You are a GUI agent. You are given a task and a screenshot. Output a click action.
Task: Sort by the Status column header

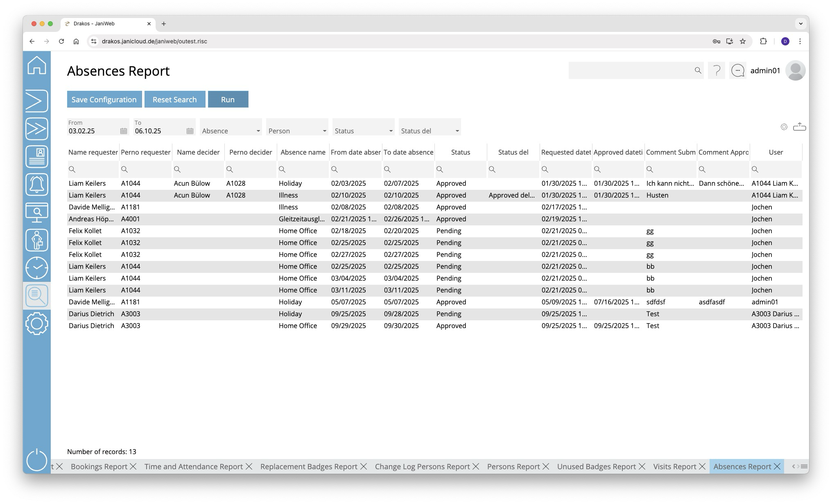(x=460, y=152)
